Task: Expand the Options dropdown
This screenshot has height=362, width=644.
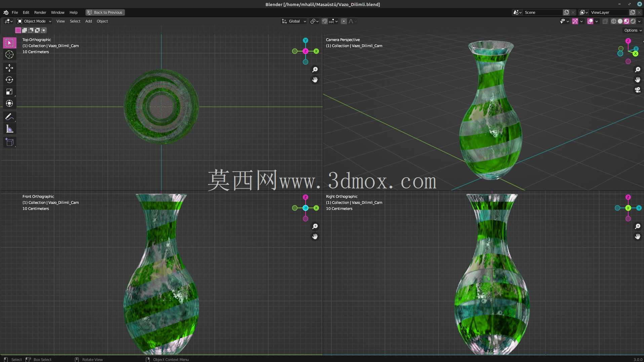Action: pyautogui.click(x=633, y=30)
